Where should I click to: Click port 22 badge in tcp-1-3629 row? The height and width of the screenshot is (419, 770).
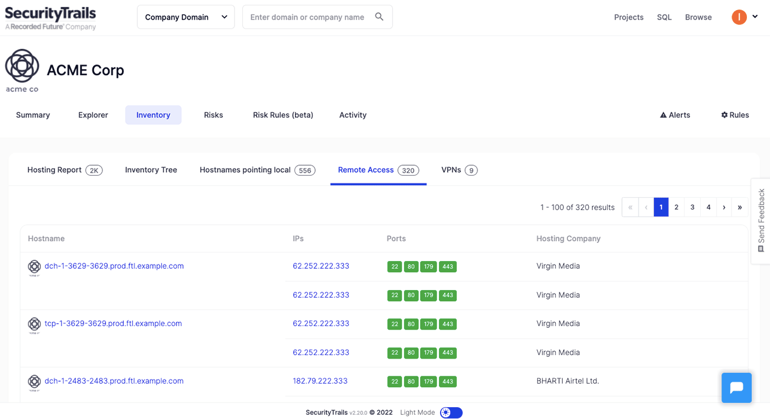tap(394, 324)
